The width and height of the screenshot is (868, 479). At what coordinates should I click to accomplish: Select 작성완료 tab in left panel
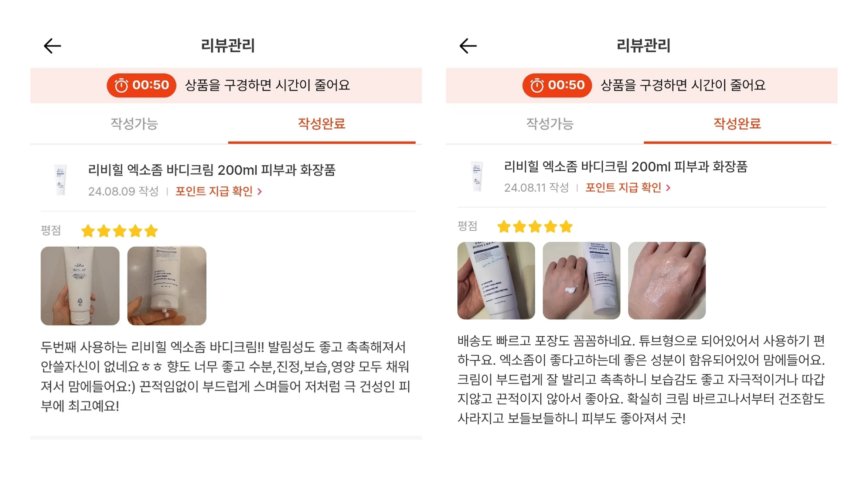click(x=321, y=124)
